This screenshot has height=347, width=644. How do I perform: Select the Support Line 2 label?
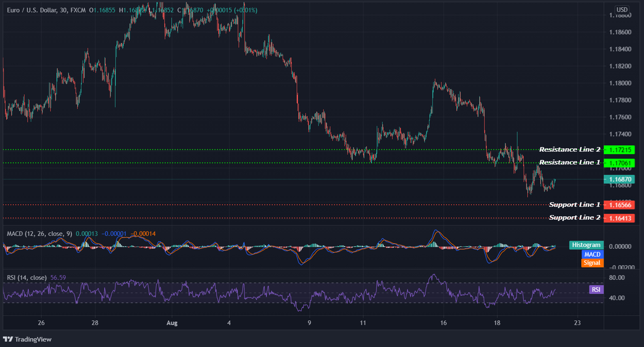574,217
